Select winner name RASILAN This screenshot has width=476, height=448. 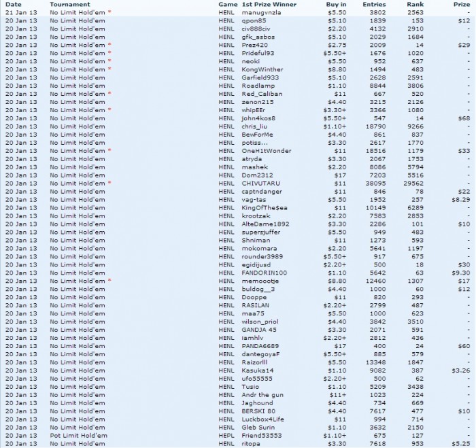(x=255, y=306)
